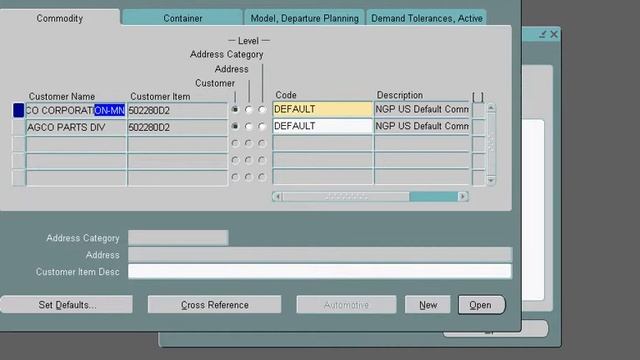Open the Model, Departure Planning tab
The image size is (640, 360).
[304, 18]
